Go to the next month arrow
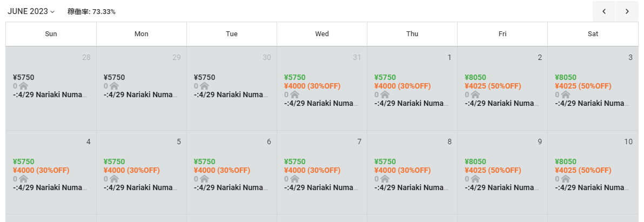Screen dimensions: 644x222 tap(627, 11)
